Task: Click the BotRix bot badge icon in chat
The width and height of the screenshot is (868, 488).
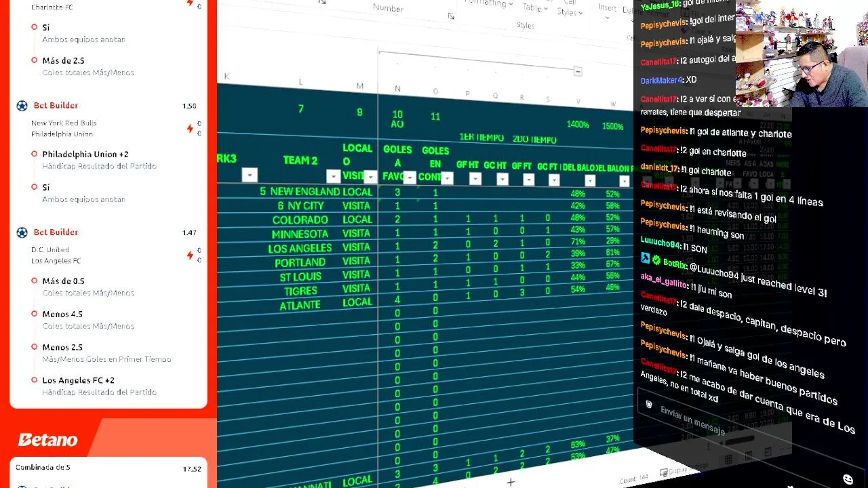Action: coord(646,258)
